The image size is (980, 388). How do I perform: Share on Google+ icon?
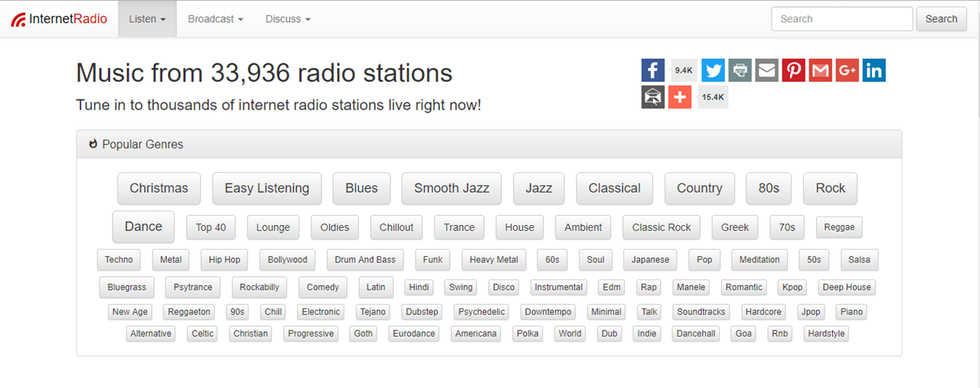[x=847, y=70]
